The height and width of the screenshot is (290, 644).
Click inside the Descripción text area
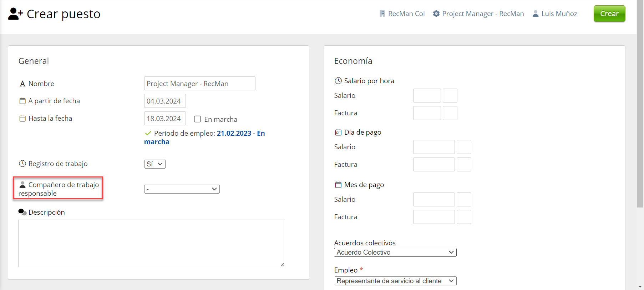coord(151,243)
